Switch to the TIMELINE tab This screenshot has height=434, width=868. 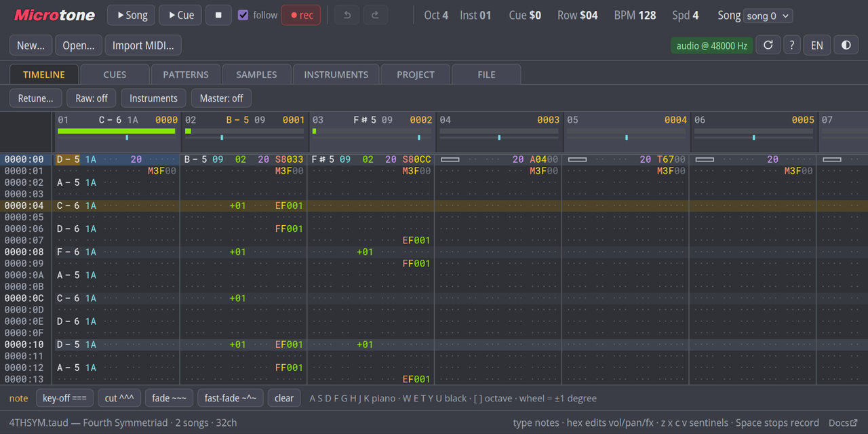point(44,75)
